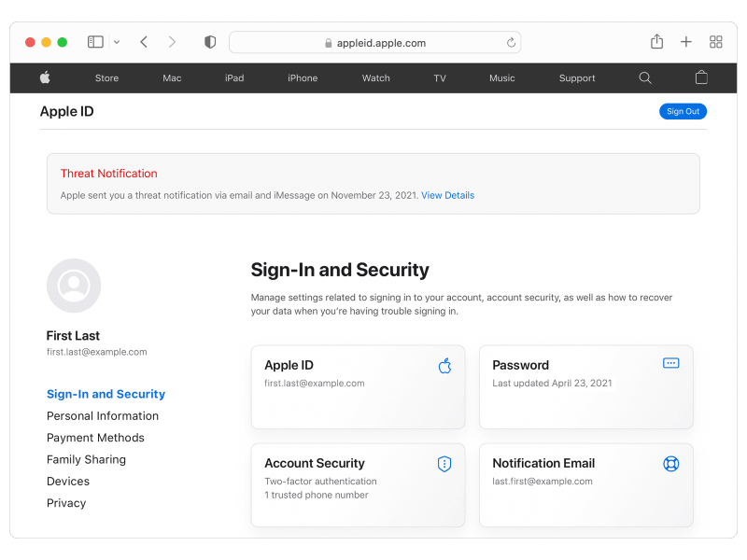Open the Apple ID card title
Image resolution: width=747 pixels, height=560 pixels.
point(289,365)
